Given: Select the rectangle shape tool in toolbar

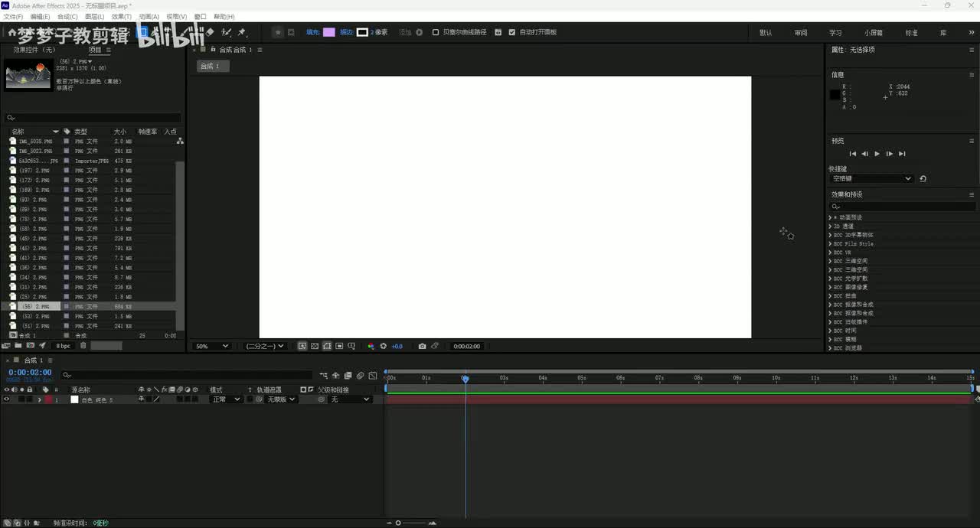Looking at the screenshot, I should [x=142, y=32].
